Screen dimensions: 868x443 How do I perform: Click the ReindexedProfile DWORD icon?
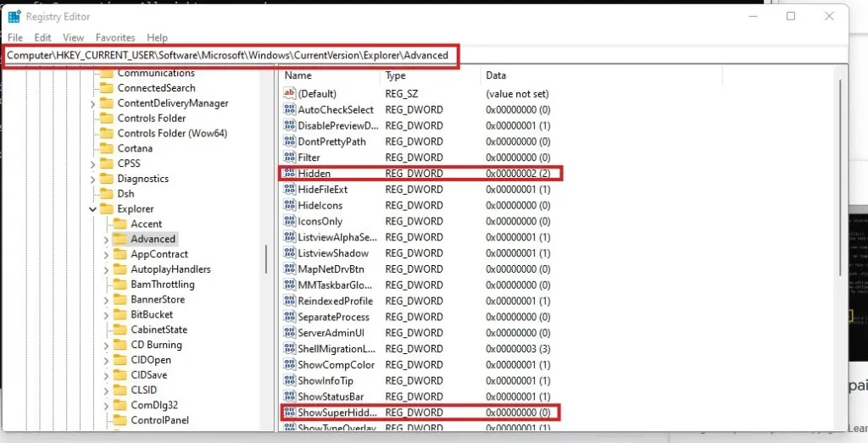[290, 302]
